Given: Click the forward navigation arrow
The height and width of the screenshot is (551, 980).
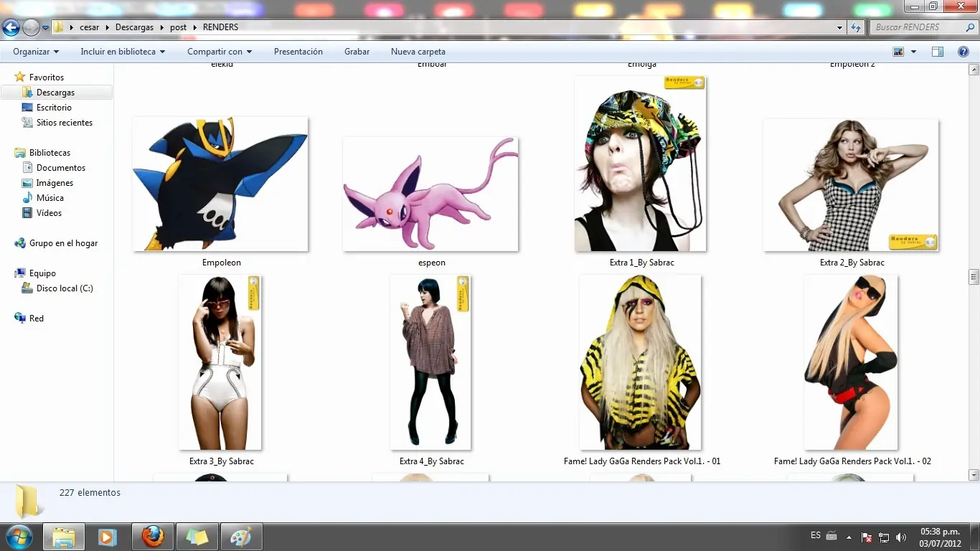Looking at the screenshot, I should pyautogui.click(x=31, y=28).
